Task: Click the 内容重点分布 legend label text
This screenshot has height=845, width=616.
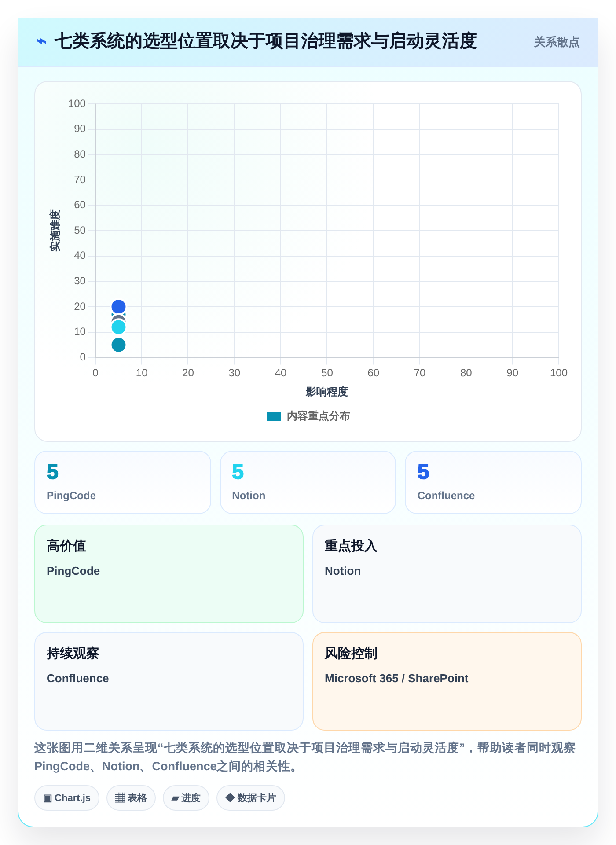Action: coord(318,416)
